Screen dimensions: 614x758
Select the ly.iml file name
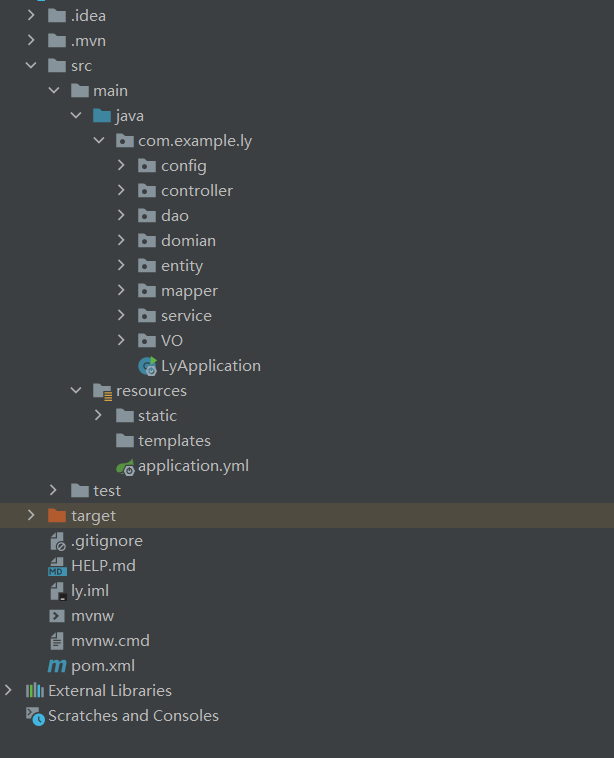[90, 591]
